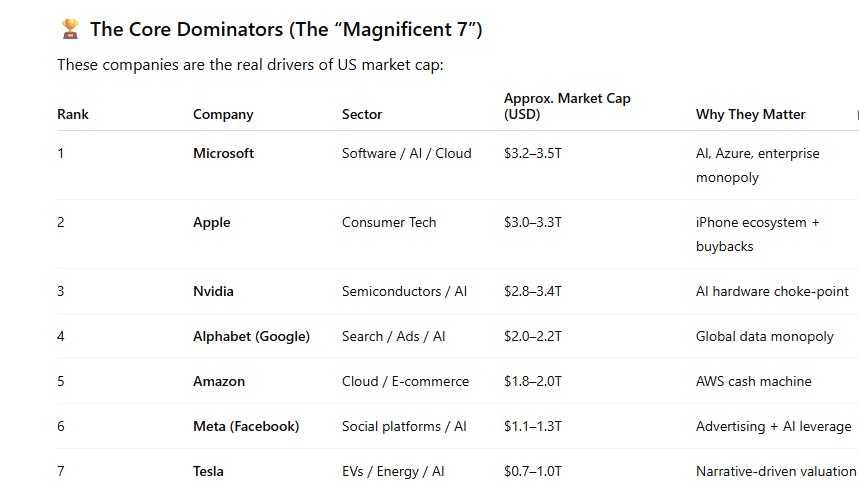This screenshot has height=485, width=859.
Task: Click the Amazon company name
Action: pyautogui.click(x=219, y=381)
